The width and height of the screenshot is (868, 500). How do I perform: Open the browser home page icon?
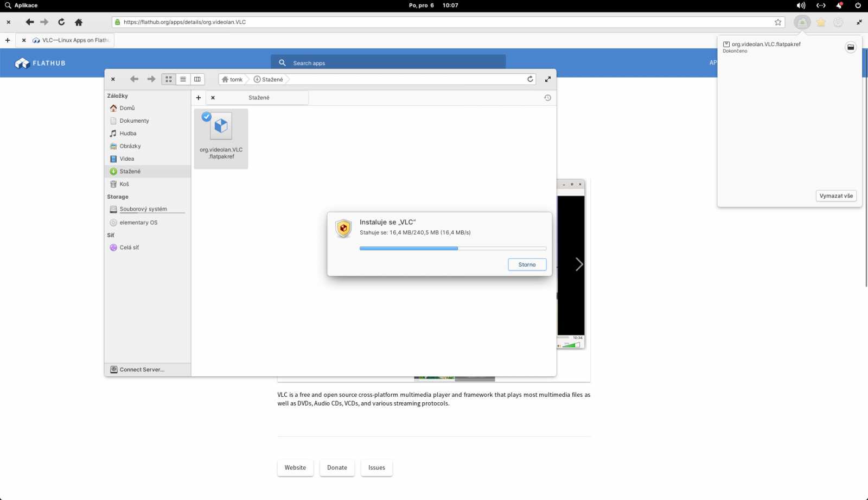(x=79, y=22)
